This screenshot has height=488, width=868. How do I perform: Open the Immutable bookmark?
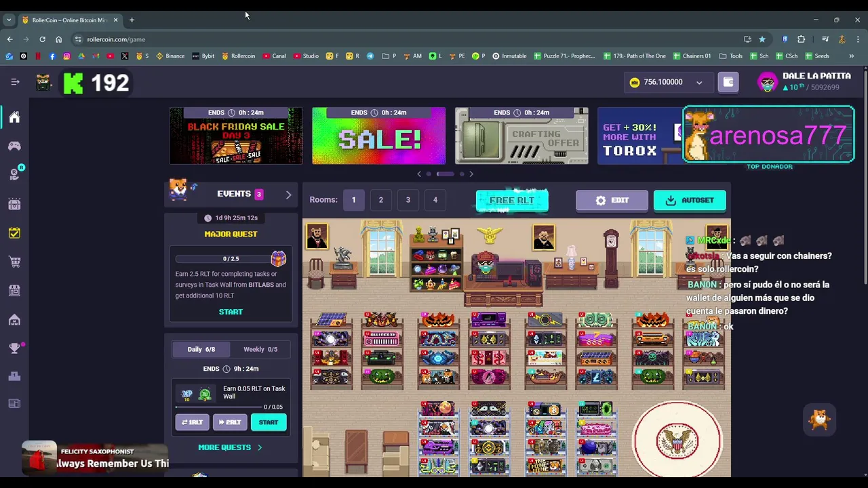click(509, 56)
